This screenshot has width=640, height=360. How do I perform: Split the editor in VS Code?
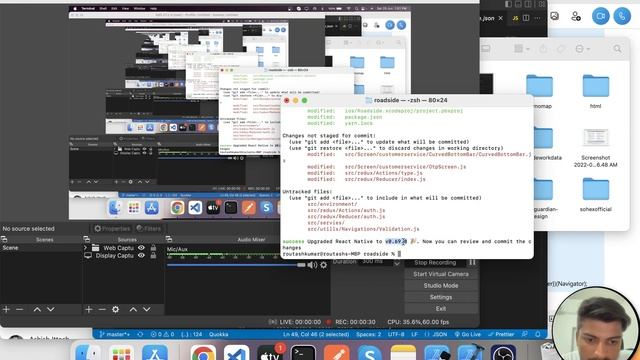(x=526, y=18)
